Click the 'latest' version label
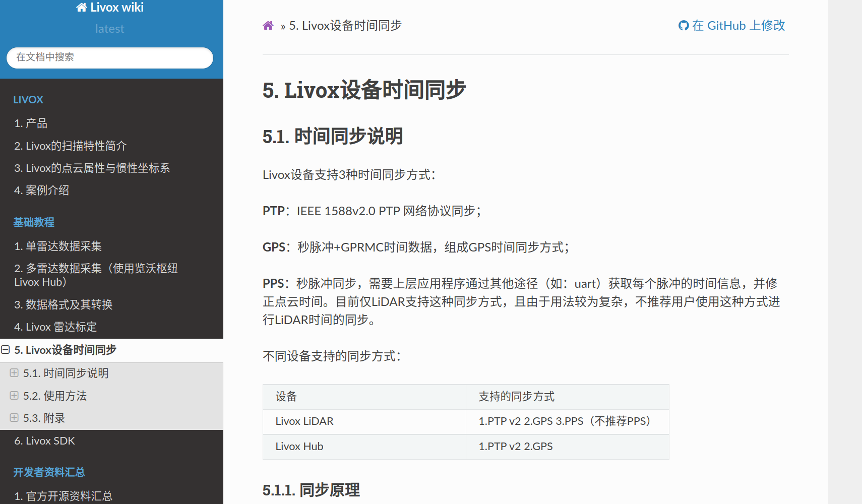The image size is (862, 504). pos(110,29)
